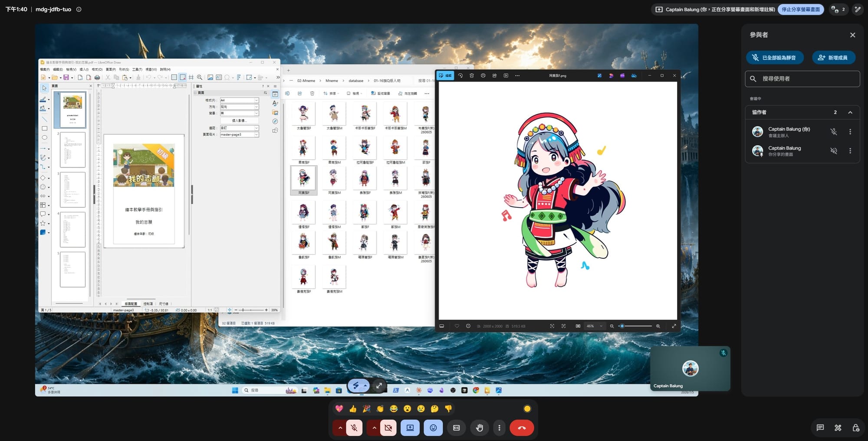Send the party popper emoji reaction

[x=367, y=408]
